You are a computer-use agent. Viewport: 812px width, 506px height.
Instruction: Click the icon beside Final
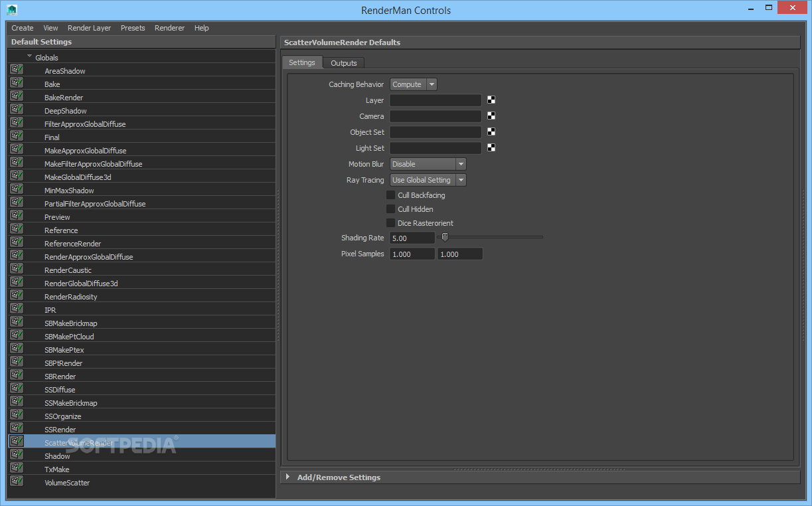pos(17,135)
